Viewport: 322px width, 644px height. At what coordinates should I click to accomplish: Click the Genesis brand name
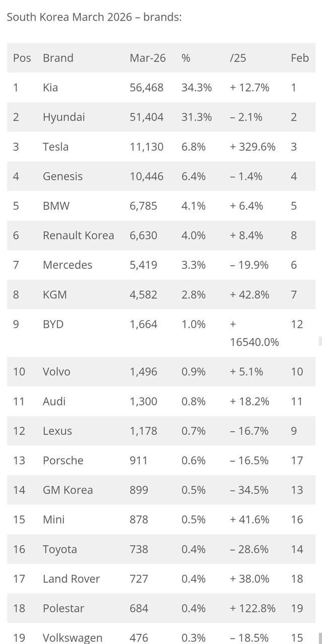[62, 177]
